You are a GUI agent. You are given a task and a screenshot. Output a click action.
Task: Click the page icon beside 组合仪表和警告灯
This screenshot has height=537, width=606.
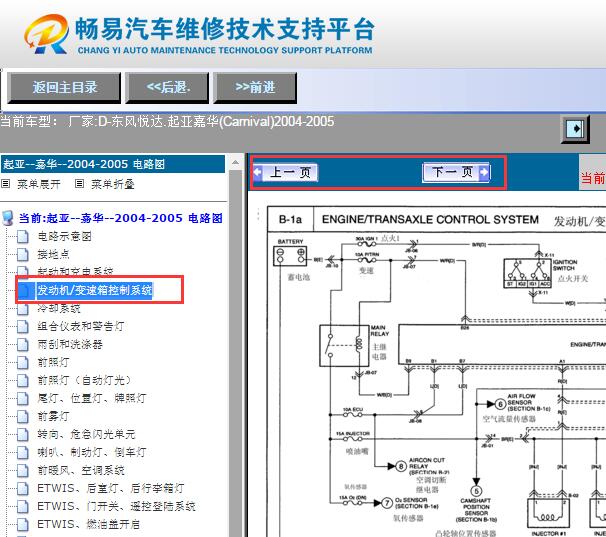click(x=23, y=326)
